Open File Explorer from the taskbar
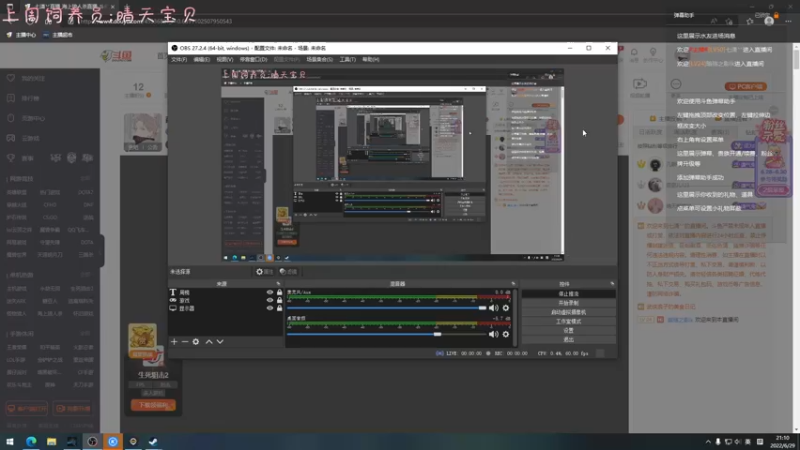 click(51, 441)
